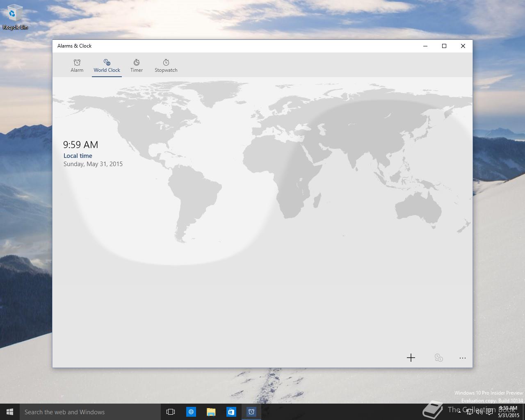Open the Action Center notification icon
The width and height of the screenshot is (525, 420).
(x=489, y=412)
